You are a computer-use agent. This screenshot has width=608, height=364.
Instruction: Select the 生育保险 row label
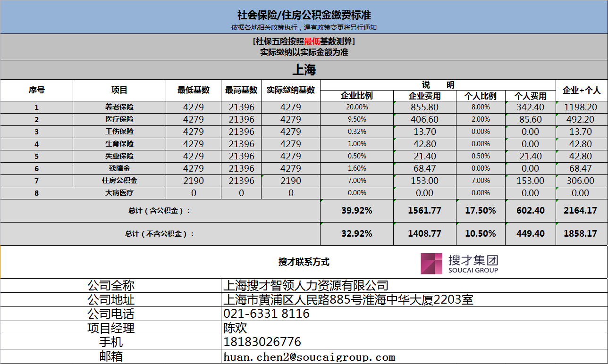coord(119,144)
